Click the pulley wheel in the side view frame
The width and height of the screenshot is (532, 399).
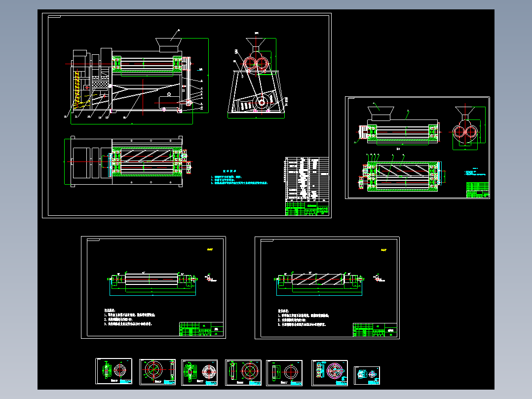coord(262,102)
